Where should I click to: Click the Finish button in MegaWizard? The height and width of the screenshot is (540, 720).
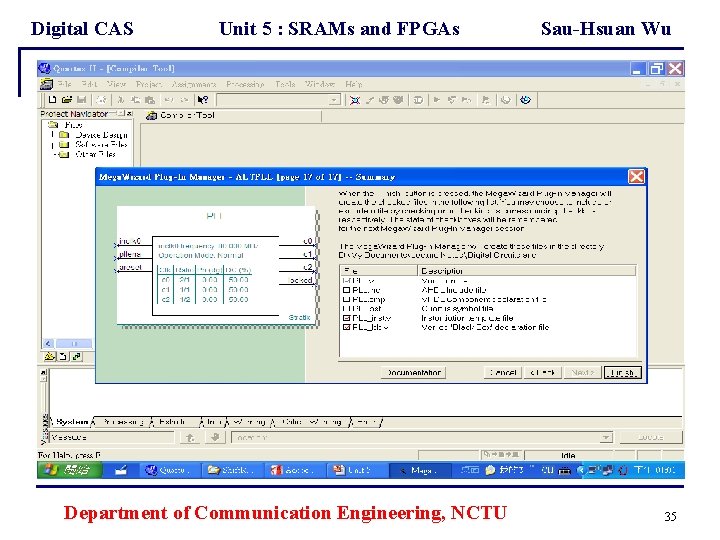(622, 373)
